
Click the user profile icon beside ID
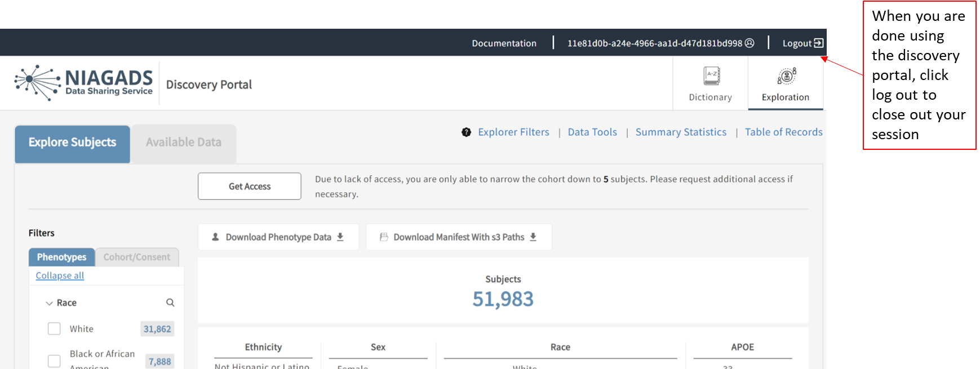tap(750, 43)
